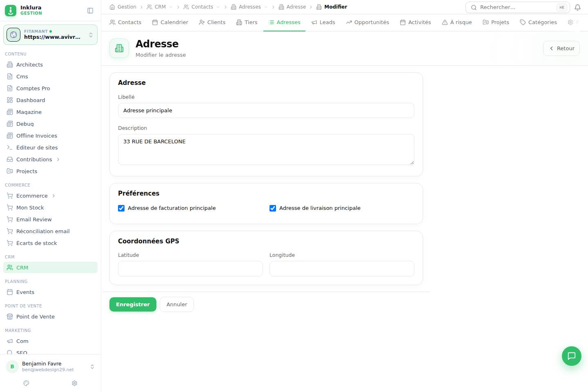Open the CRM sidebar item

click(x=50, y=267)
